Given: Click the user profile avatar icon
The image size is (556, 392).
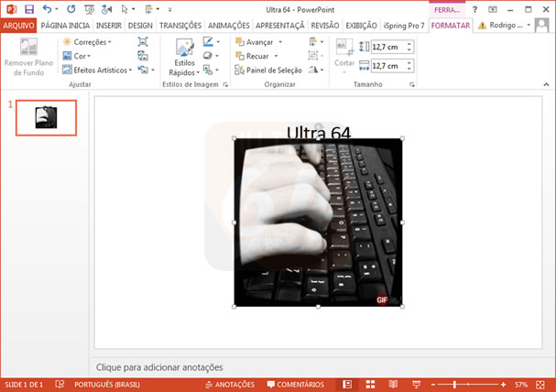Looking at the screenshot, I should [x=541, y=25].
